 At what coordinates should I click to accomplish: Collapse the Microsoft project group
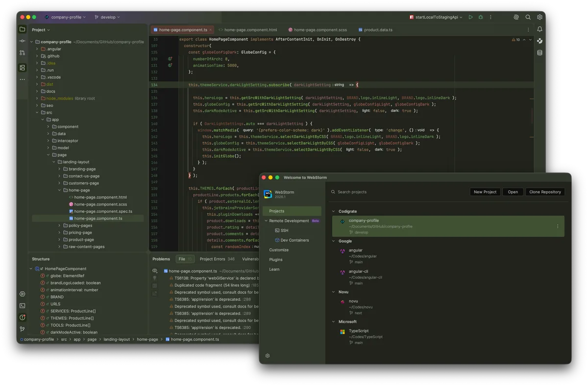click(334, 322)
